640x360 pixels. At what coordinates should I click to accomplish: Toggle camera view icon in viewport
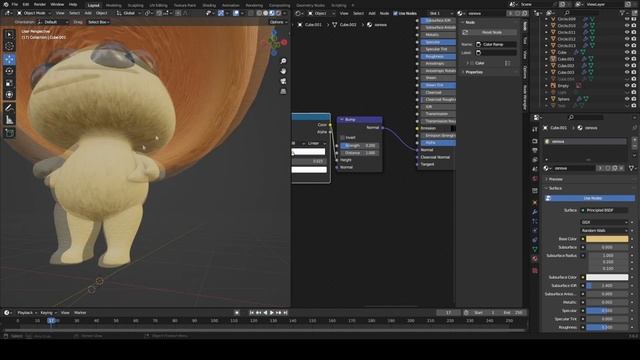point(283,81)
